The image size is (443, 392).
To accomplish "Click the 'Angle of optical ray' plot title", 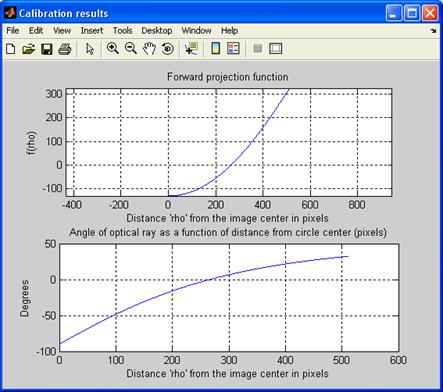I will tap(228, 232).
